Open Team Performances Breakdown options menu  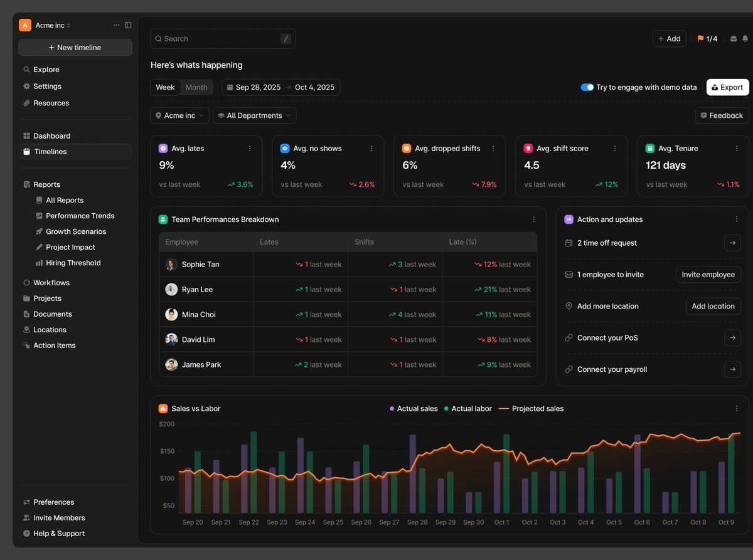pyautogui.click(x=534, y=219)
